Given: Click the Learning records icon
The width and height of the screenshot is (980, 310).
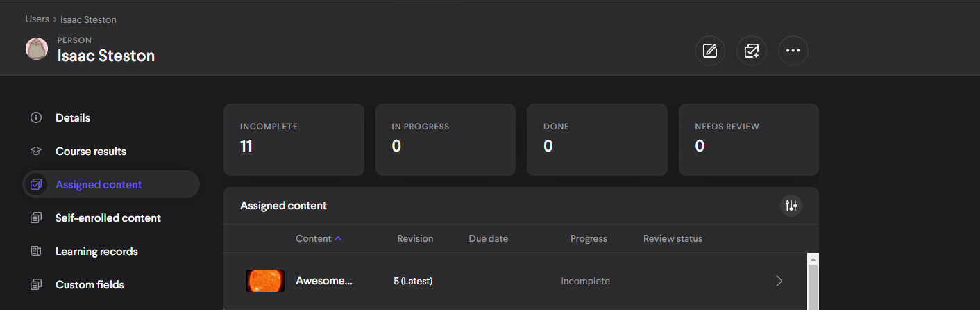Looking at the screenshot, I should [36, 252].
